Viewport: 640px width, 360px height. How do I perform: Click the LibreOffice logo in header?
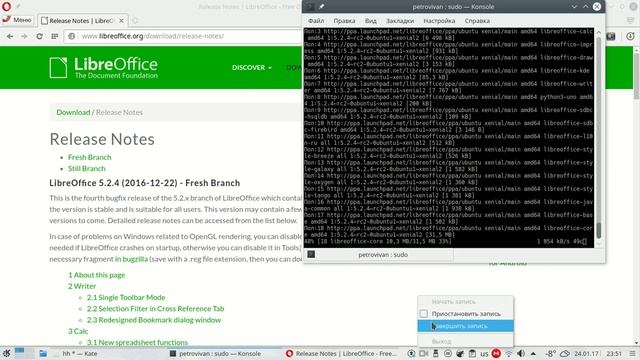(x=104, y=67)
